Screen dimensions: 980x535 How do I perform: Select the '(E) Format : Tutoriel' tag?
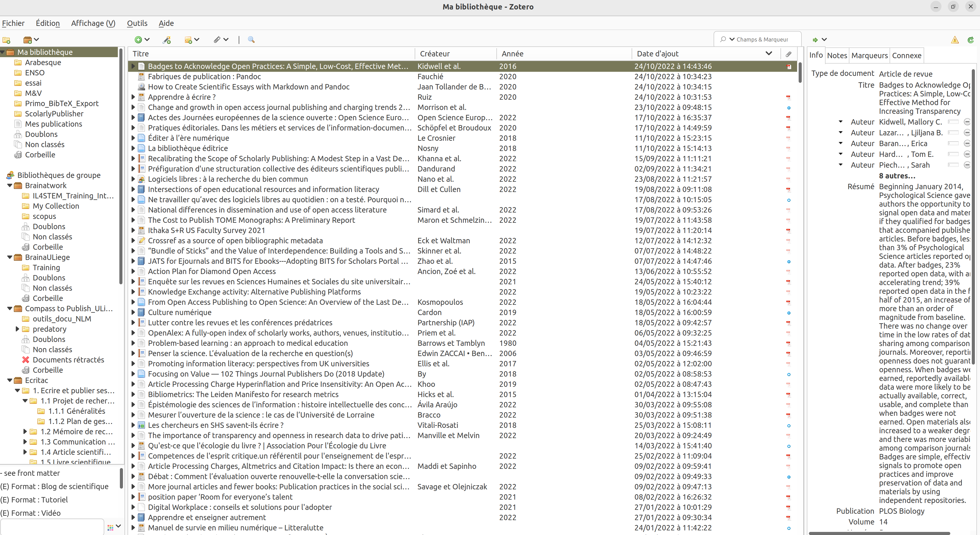click(34, 500)
